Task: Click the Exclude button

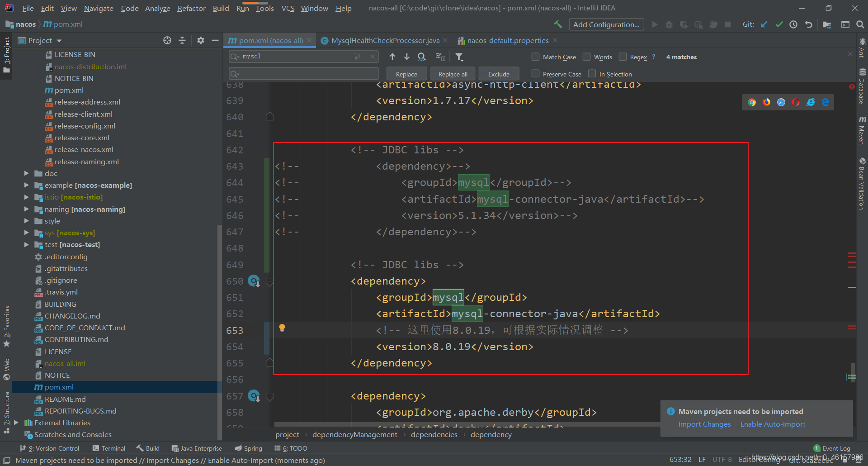Action: coord(499,74)
